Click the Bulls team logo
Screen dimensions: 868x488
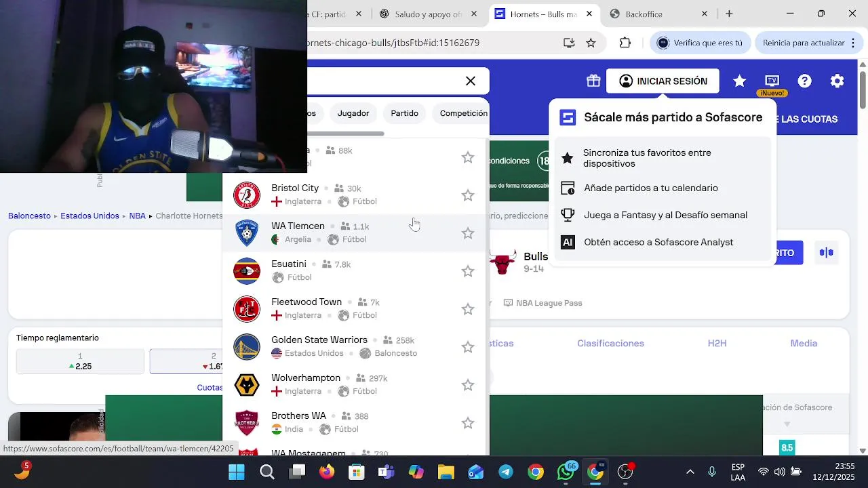(502, 262)
